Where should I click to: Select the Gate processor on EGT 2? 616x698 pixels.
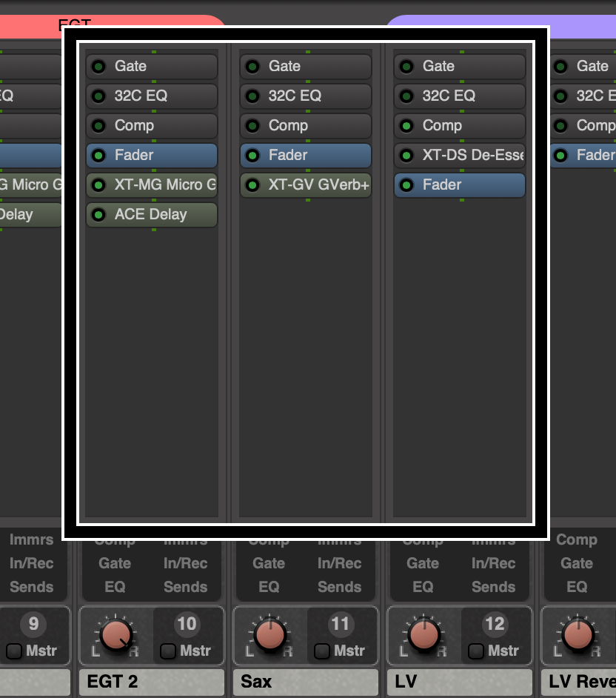pyautogui.click(x=152, y=67)
